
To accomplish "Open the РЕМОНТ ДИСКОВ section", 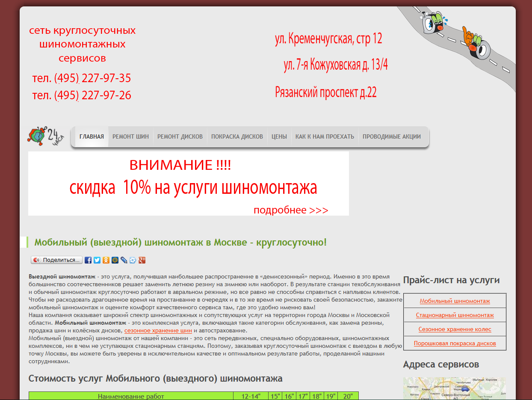I will click(x=180, y=136).
